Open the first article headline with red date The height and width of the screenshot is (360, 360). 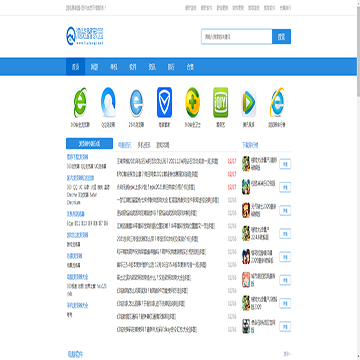coord(167,161)
